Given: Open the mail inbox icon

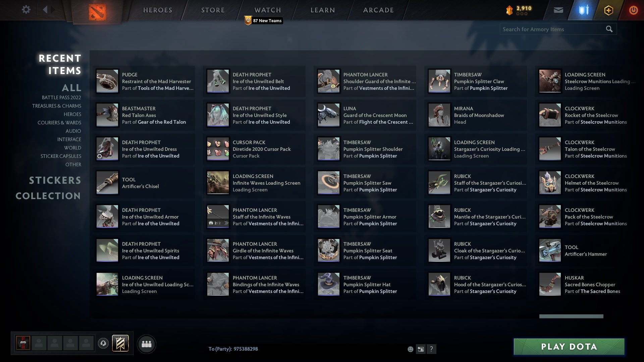Looking at the screenshot, I should pyautogui.click(x=558, y=10).
